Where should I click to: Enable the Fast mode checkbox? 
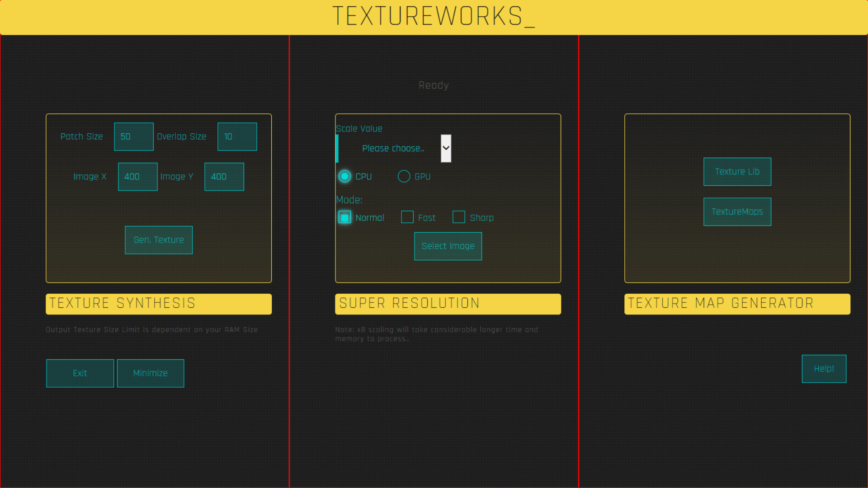coord(407,217)
